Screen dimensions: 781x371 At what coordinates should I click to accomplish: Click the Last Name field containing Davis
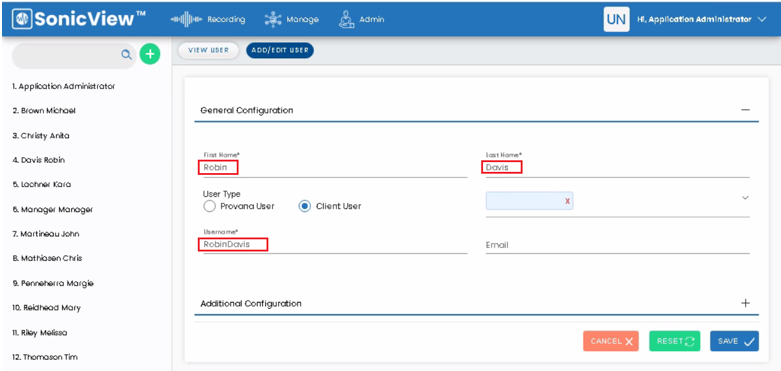[618, 168]
